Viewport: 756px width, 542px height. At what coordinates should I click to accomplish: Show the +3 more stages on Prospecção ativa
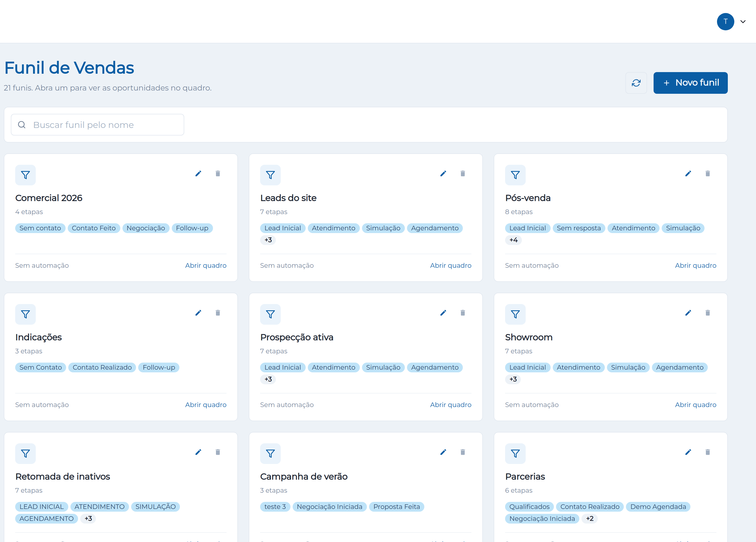pos(268,379)
